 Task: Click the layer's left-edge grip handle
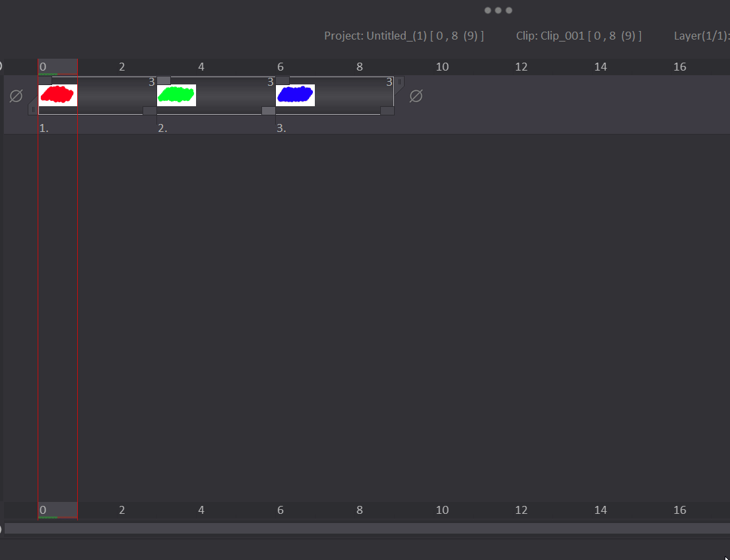33,109
